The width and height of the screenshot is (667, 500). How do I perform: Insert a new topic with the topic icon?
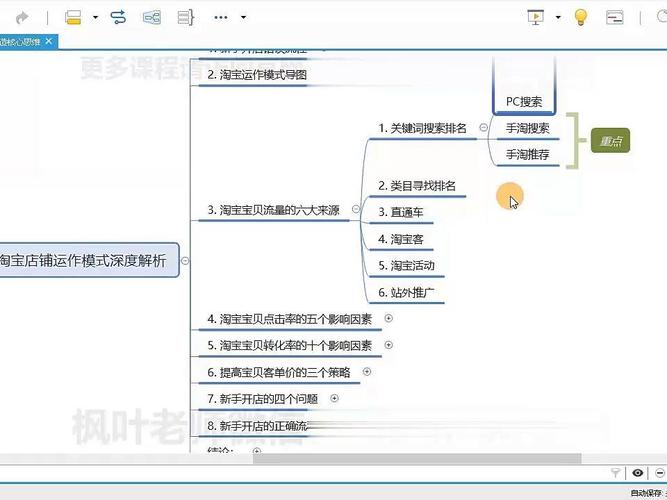tap(73, 17)
